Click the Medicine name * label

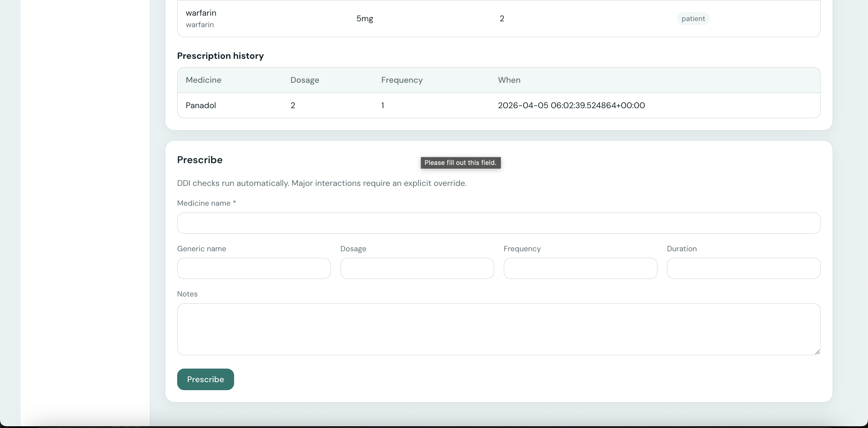tap(206, 203)
